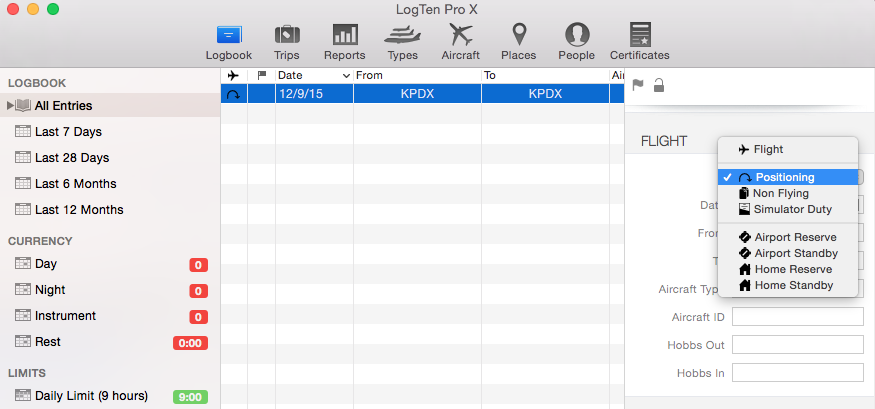
Task: Click the red 0 badge next to Night
Action: coord(198,291)
